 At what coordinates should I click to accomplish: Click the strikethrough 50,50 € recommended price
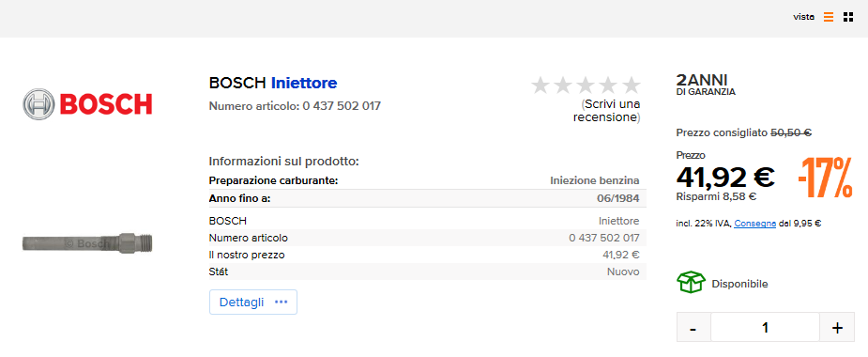click(791, 133)
